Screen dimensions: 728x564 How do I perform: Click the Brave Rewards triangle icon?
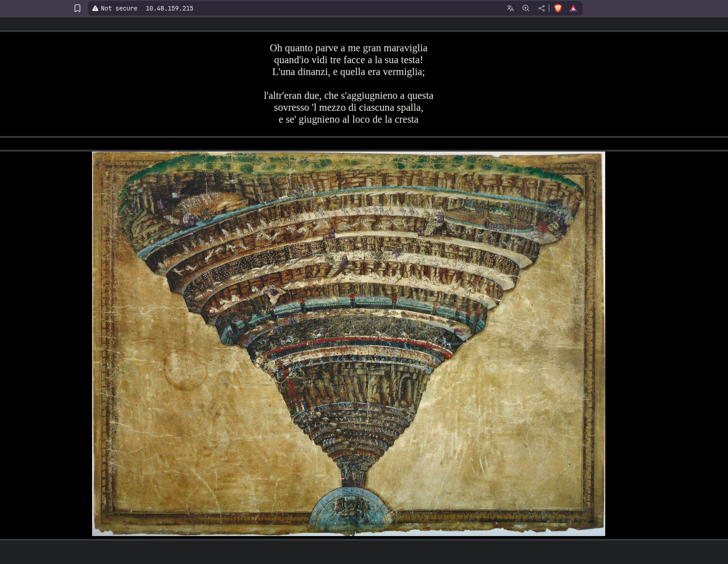tap(573, 8)
